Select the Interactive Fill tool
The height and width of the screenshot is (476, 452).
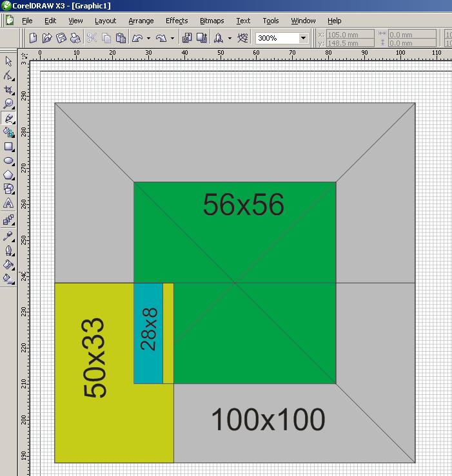[x=8, y=279]
